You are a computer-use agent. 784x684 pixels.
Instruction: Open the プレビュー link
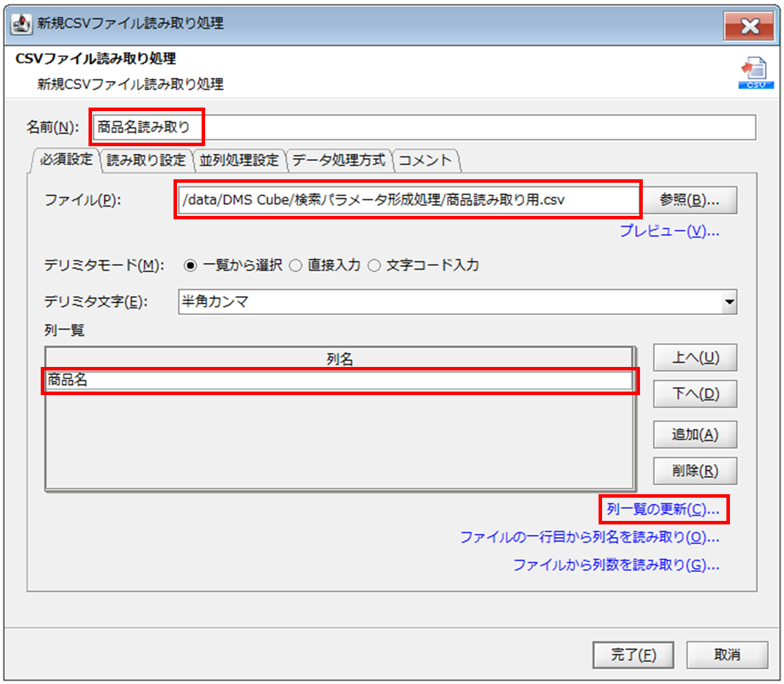point(669,231)
